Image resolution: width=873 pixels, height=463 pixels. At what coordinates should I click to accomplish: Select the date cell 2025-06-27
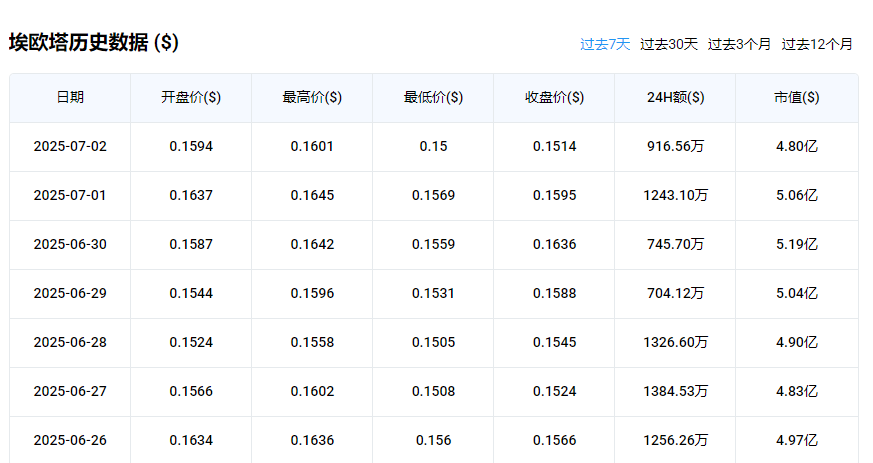point(70,391)
